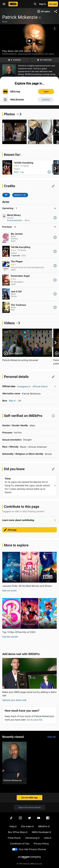Click the yellow Edit page button

[x=29, y=530]
